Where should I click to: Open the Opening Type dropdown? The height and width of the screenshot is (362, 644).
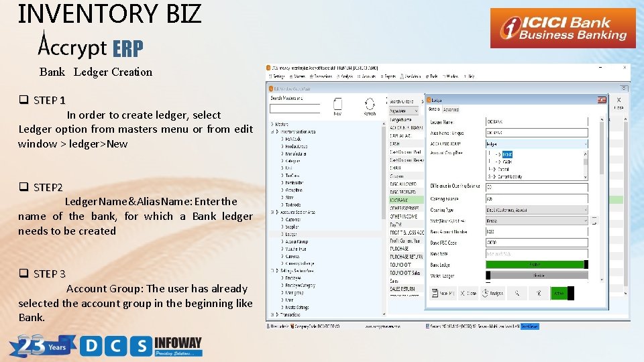point(537,210)
